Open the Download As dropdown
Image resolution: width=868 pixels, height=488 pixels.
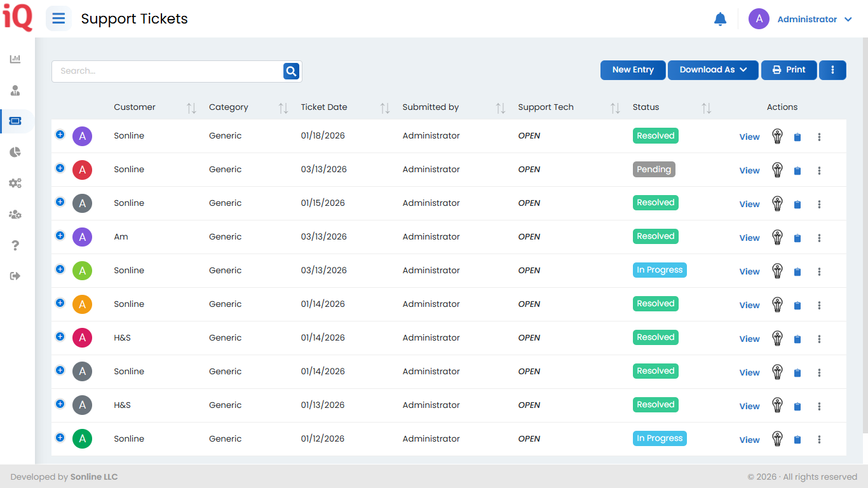pyautogui.click(x=713, y=70)
